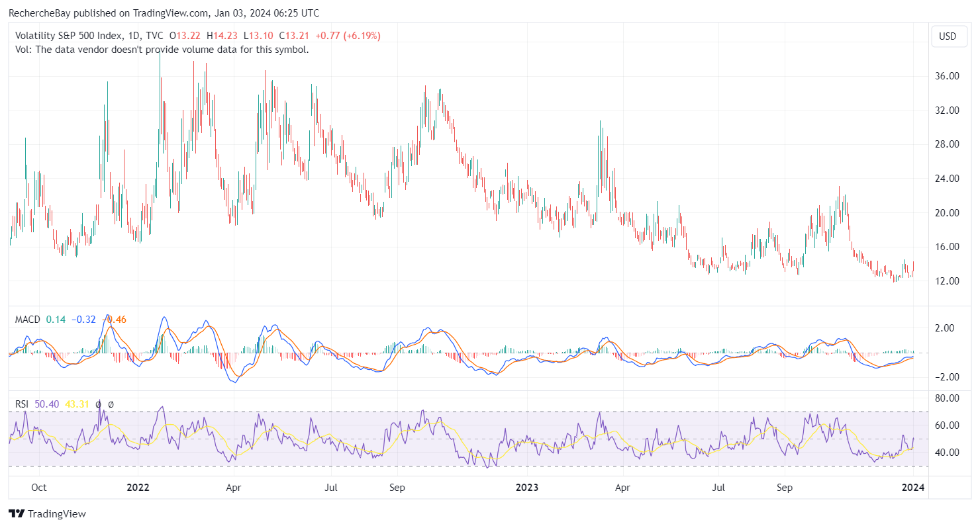
Task: Click the green MACD histogram value 0.14
Action: 51,320
